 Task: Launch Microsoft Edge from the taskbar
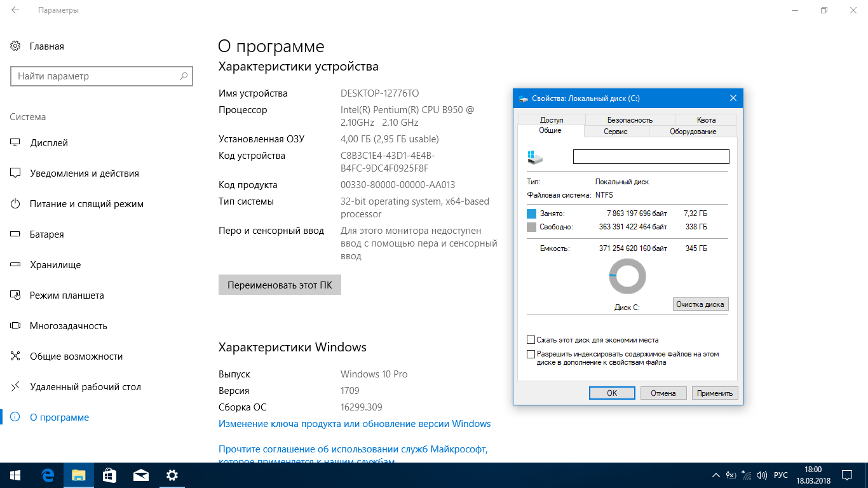click(47, 475)
